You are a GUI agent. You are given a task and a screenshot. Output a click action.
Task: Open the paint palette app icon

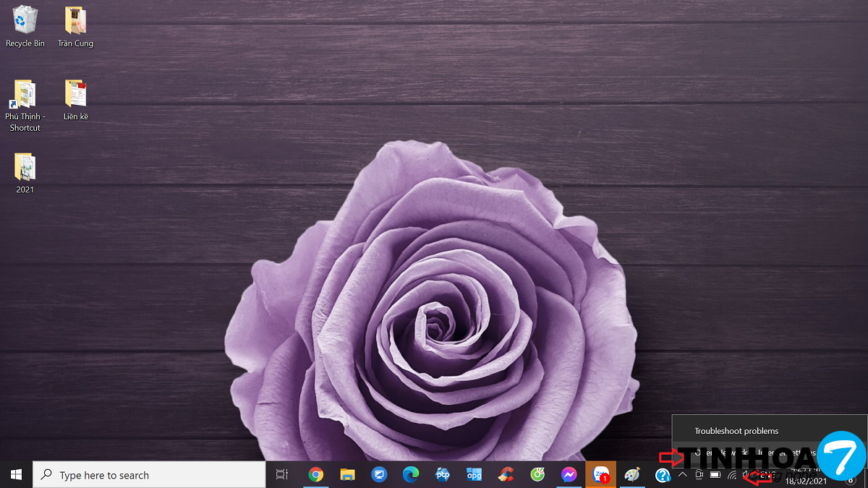pos(632,475)
